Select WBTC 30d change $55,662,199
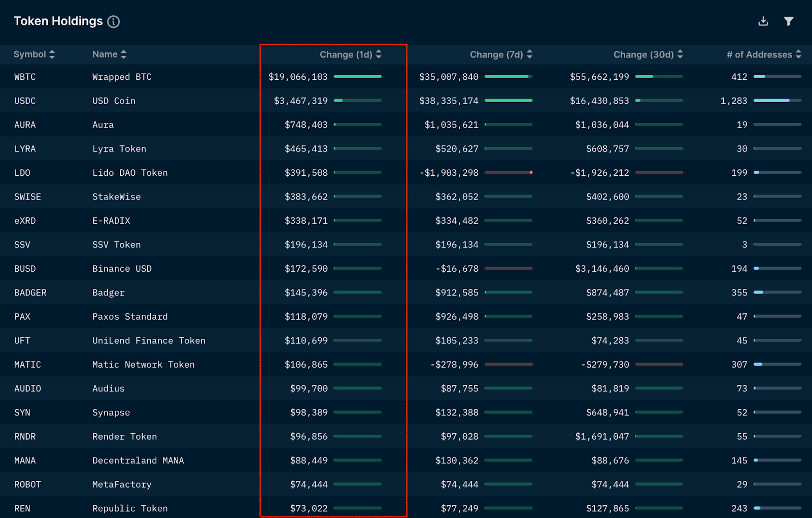 (599, 77)
